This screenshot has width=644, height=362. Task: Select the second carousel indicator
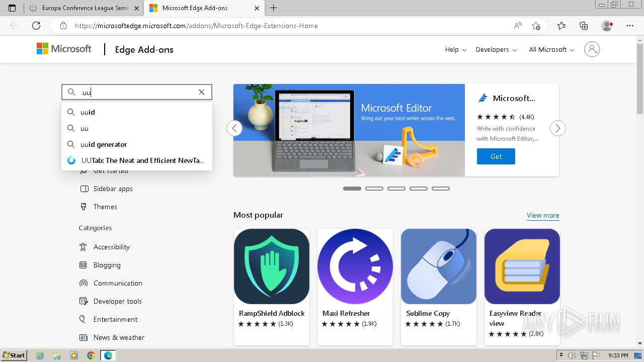tap(374, 189)
